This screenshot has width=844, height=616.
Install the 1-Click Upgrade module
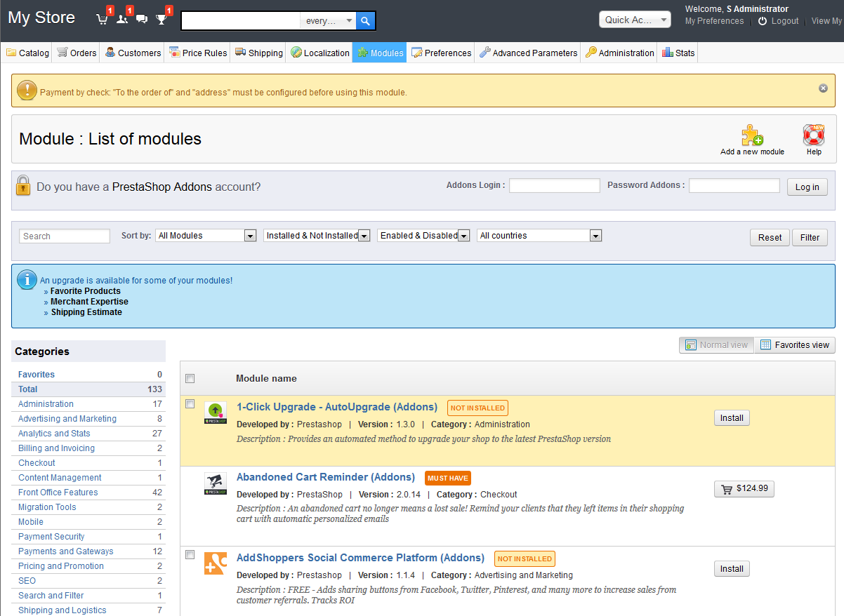(x=732, y=418)
